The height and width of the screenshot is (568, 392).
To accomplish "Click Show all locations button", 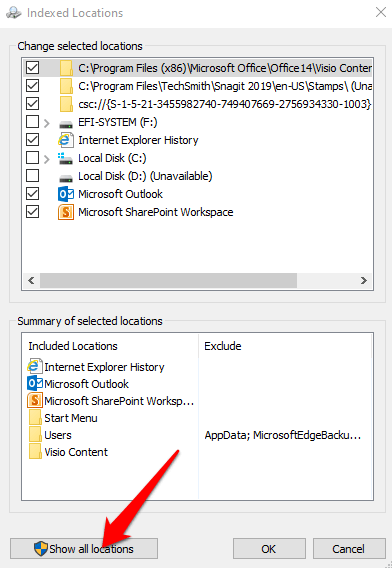I will coord(84,548).
